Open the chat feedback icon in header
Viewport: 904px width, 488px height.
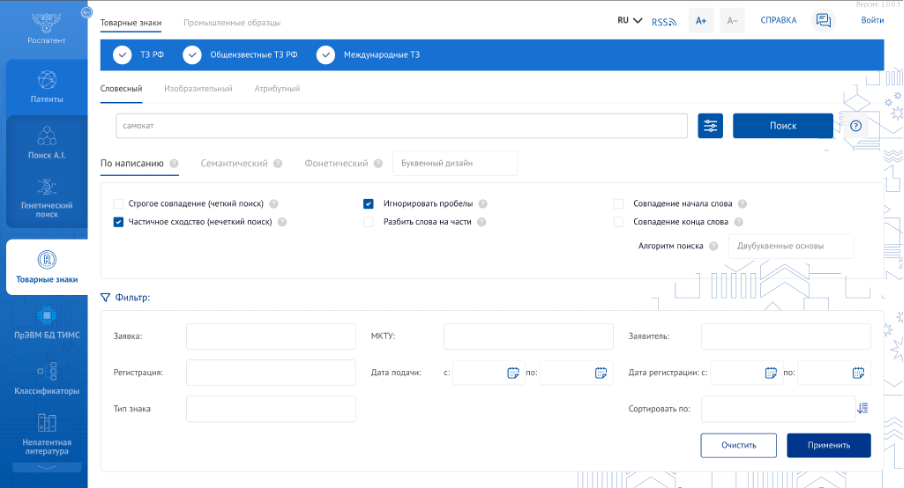tap(823, 21)
